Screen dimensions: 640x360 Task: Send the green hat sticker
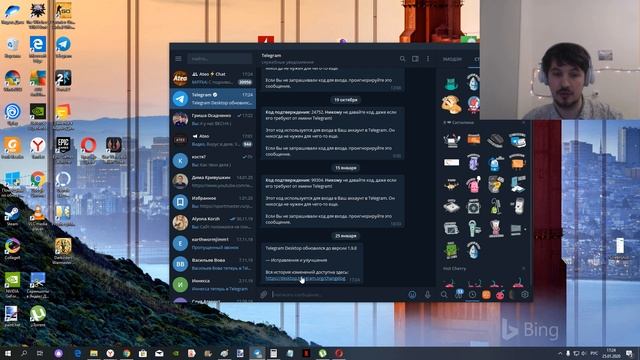[x=451, y=83]
